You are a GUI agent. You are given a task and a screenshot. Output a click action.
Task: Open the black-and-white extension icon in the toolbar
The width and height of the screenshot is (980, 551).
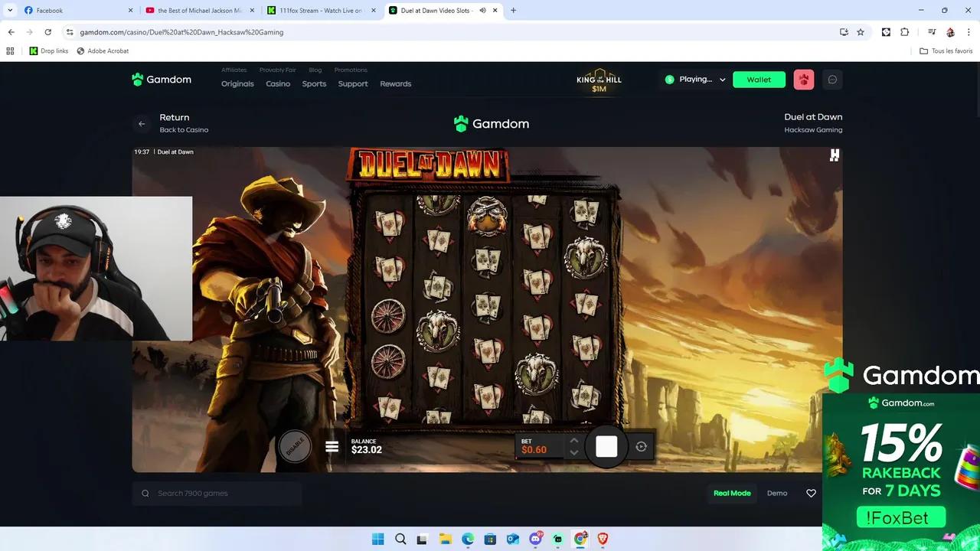(x=886, y=32)
